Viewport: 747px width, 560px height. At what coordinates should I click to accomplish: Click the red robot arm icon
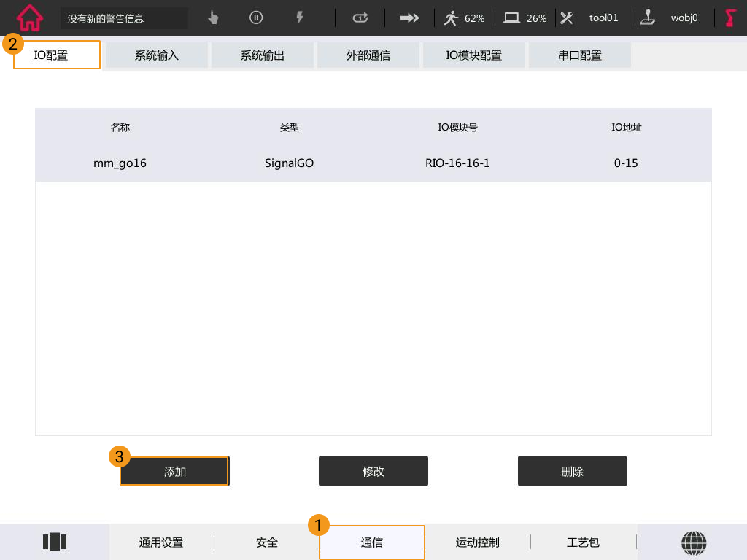click(x=730, y=17)
